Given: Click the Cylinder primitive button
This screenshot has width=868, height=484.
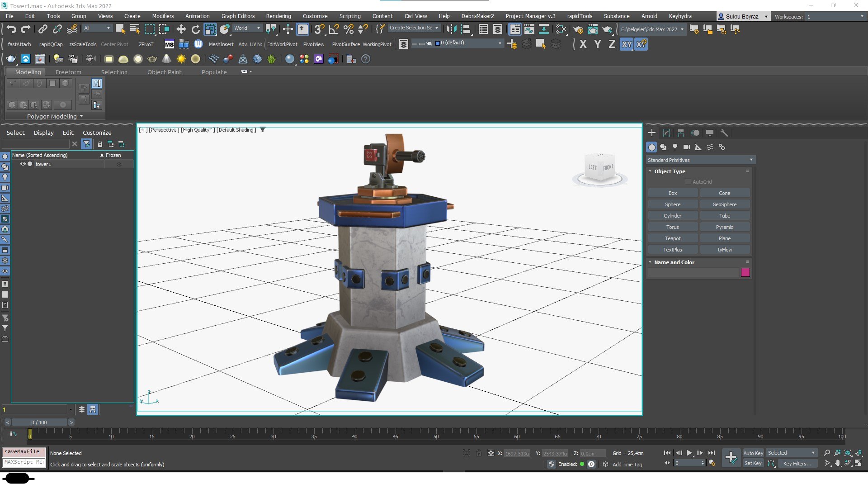Looking at the screenshot, I should 672,216.
